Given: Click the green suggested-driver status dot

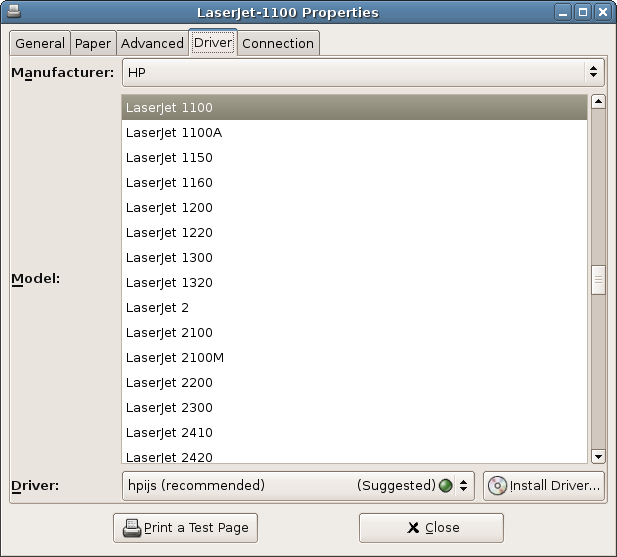Looking at the screenshot, I should pyautogui.click(x=445, y=485).
